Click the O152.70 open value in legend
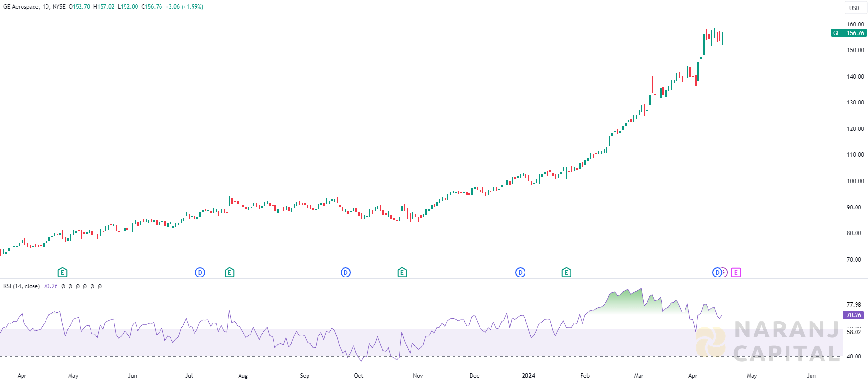Image resolution: width=868 pixels, height=381 pixels. (x=80, y=7)
